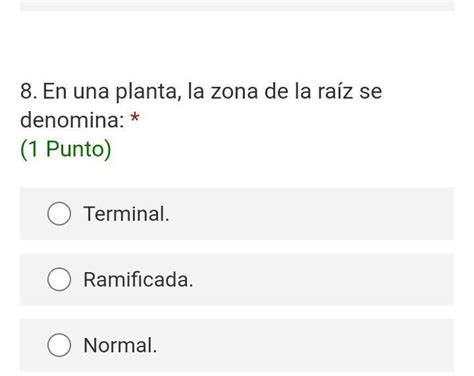This screenshot has width=474, height=376.
Task: Select the "Terminal." radio button circle
Action: tap(59, 214)
